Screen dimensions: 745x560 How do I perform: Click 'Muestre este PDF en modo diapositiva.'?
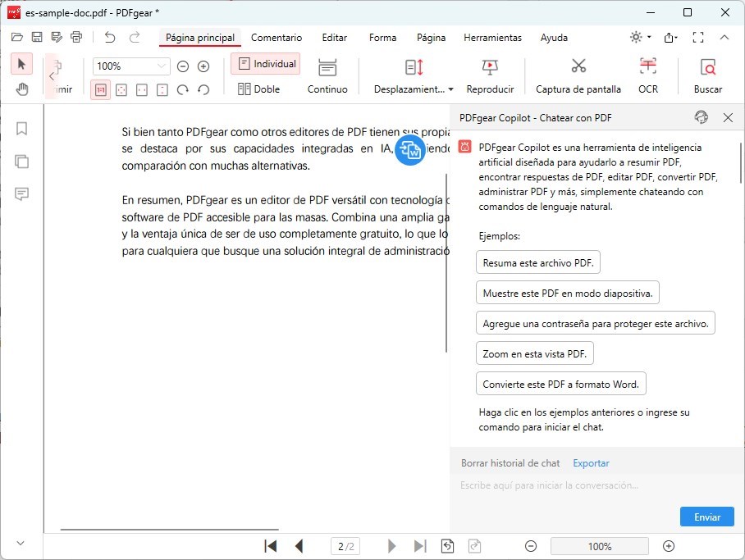pos(567,293)
